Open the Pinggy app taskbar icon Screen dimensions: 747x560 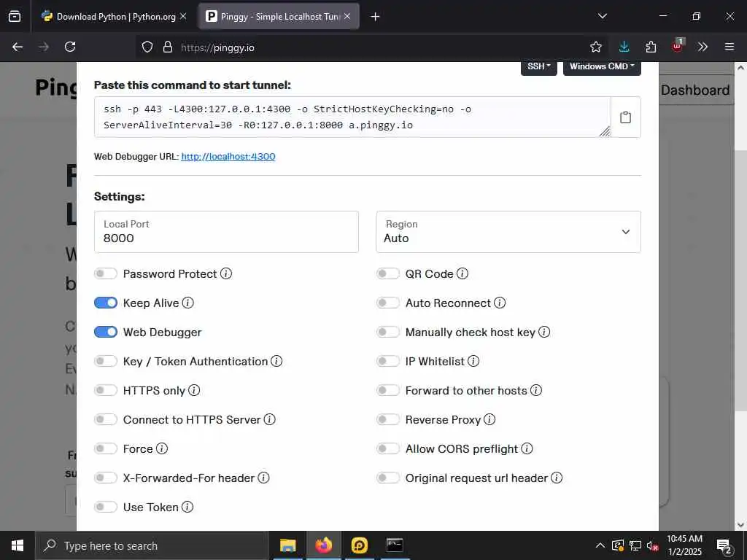click(x=359, y=545)
